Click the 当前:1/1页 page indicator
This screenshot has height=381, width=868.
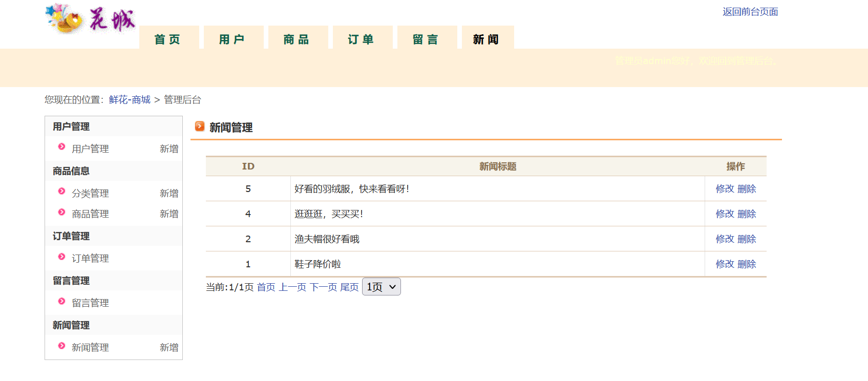point(230,287)
